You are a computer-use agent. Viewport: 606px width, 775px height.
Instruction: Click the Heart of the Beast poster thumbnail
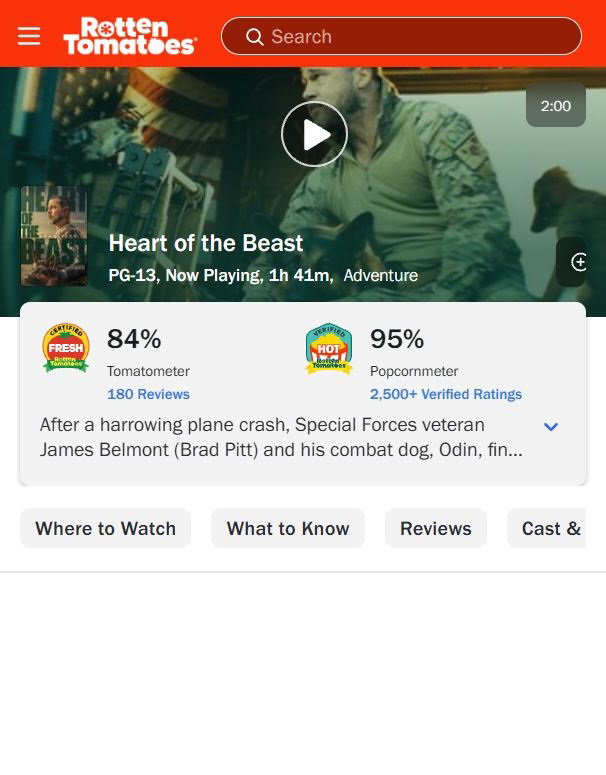[54, 236]
